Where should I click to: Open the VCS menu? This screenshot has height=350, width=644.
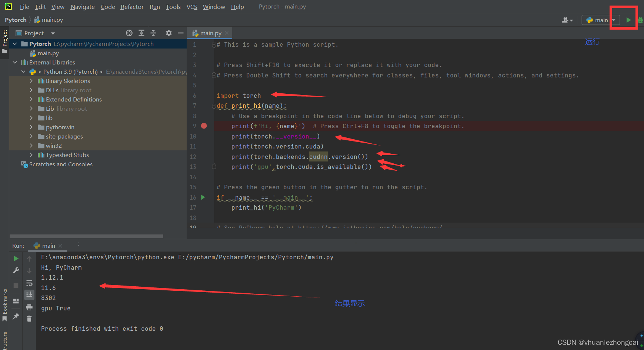click(192, 7)
